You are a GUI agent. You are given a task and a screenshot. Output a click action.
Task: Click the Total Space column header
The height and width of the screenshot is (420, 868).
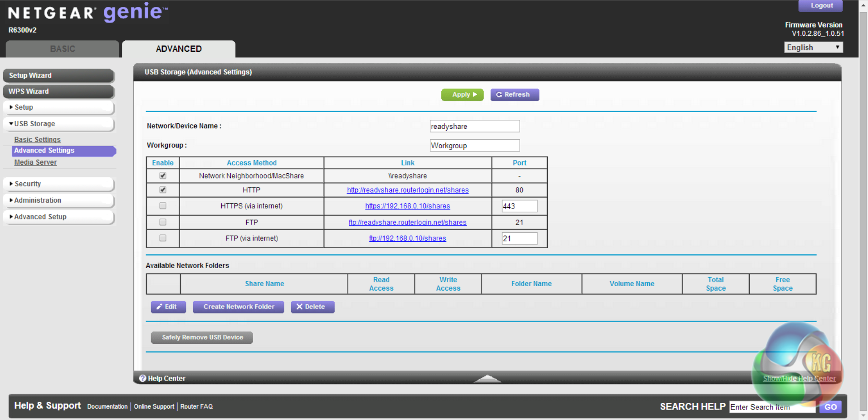click(x=716, y=284)
